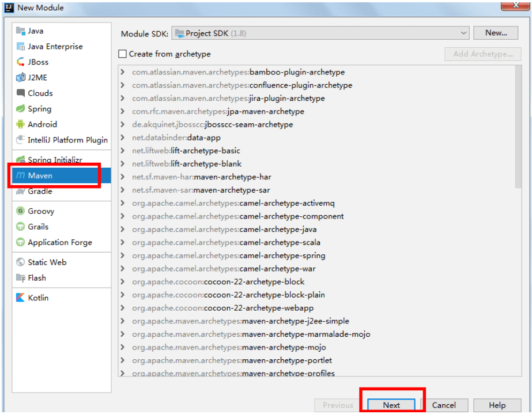Viewport: 532px width, 414px height.
Task: Select maven-archetype-mojo row
Action: (316, 347)
